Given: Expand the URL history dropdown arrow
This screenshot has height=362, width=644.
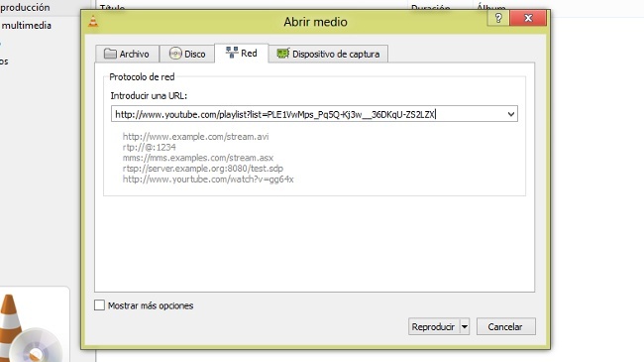Looking at the screenshot, I should [x=511, y=114].
